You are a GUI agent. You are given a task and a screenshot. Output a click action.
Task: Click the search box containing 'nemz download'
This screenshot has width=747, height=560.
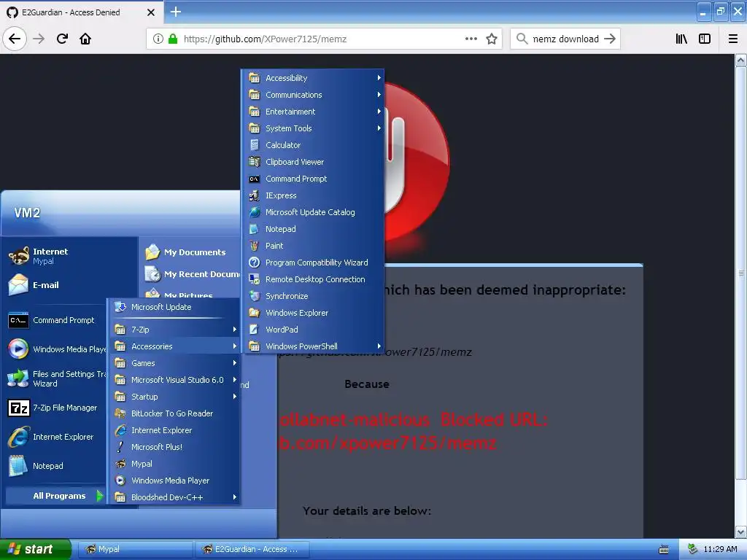565,39
